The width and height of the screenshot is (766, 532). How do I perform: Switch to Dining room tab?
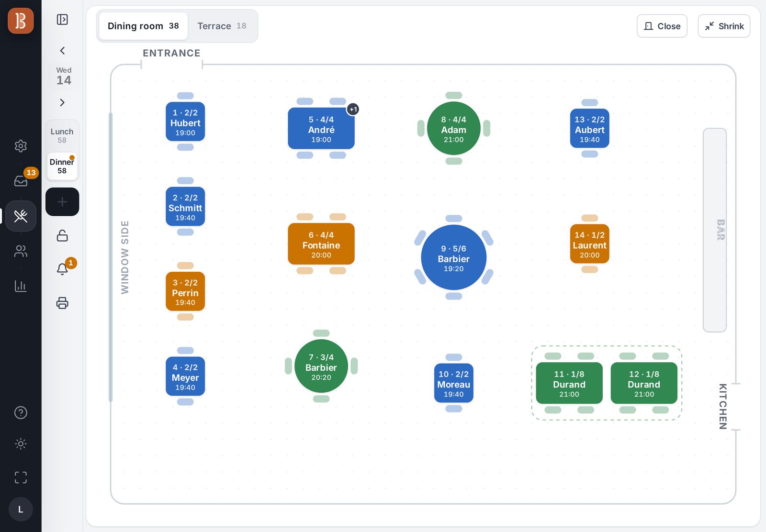[x=143, y=26]
